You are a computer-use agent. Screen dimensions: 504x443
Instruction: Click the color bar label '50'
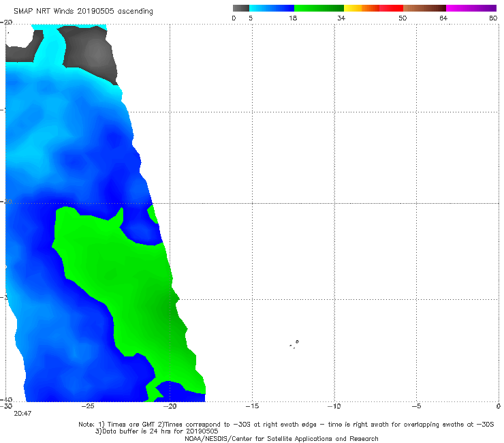click(403, 18)
